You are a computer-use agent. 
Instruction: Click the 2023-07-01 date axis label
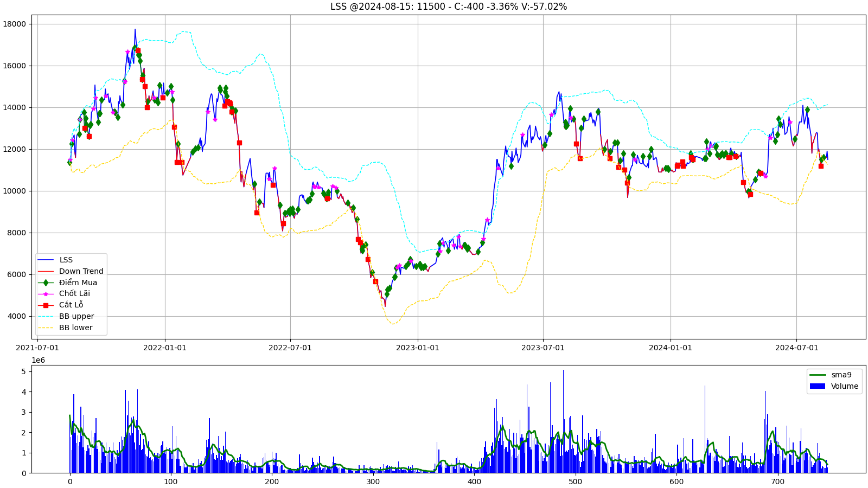[543, 348]
